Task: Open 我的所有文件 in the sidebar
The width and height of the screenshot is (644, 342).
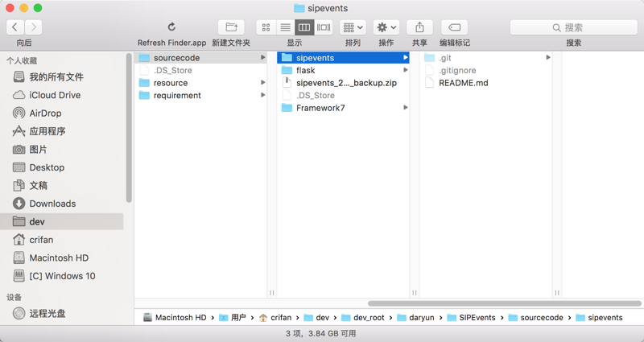Action: [62, 76]
